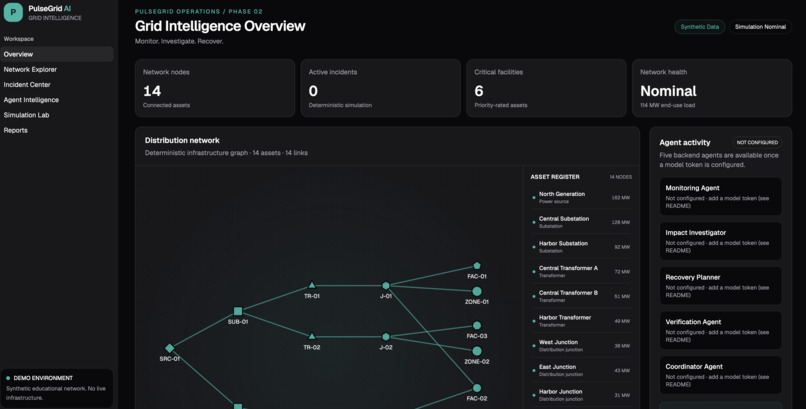The height and width of the screenshot is (409, 806).
Task: Select the SUB-01 square node
Action: pos(238,311)
